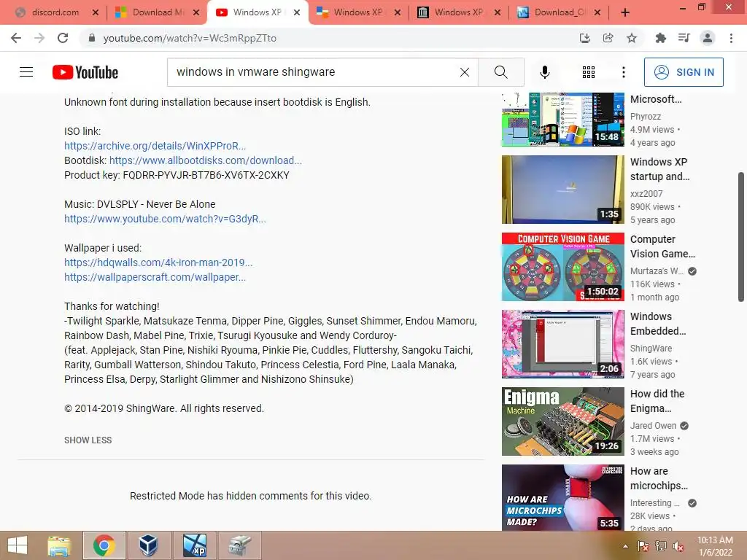The width and height of the screenshot is (747, 560).
Task: Open the YouTube hamburger guide menu
Action: (x=26, y=72)
